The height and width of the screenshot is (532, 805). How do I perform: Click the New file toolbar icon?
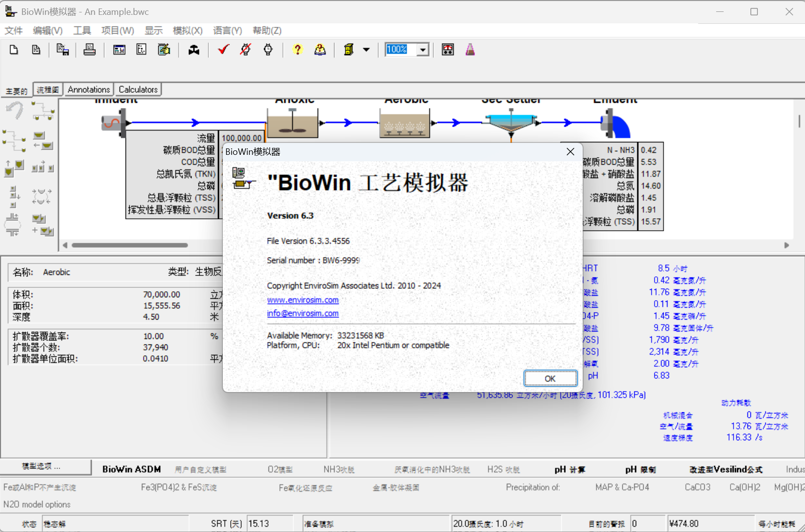(x=14, y=50)
